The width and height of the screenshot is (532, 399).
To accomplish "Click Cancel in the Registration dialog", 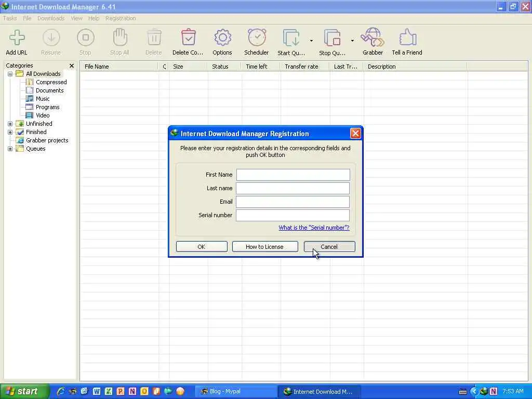I will click(329, 247).
